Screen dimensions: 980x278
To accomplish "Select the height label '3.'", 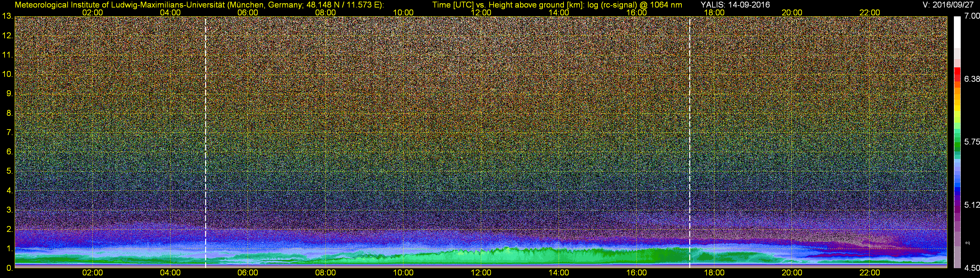I will 9,210.
